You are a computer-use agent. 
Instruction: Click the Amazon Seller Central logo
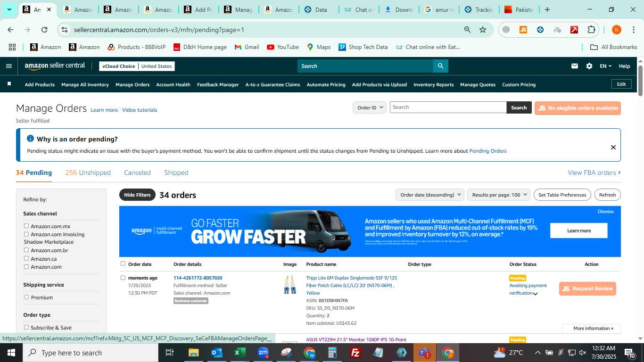tap(55, 66)
